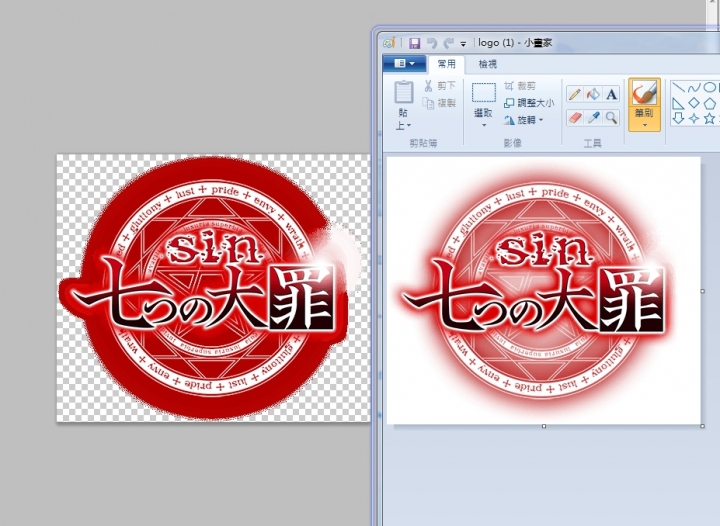The width and height of the screenshot is (720, 526).
Task: Switch to the 常用 (Home) tab
Action: 446,64
